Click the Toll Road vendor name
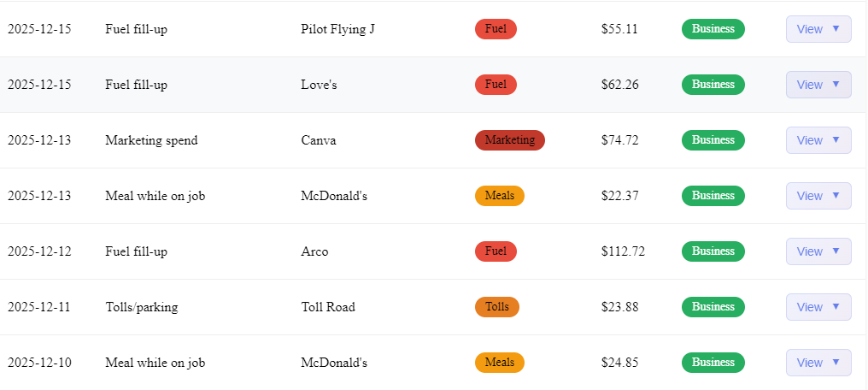Screen dimensions: 868x390 point(328,307)
